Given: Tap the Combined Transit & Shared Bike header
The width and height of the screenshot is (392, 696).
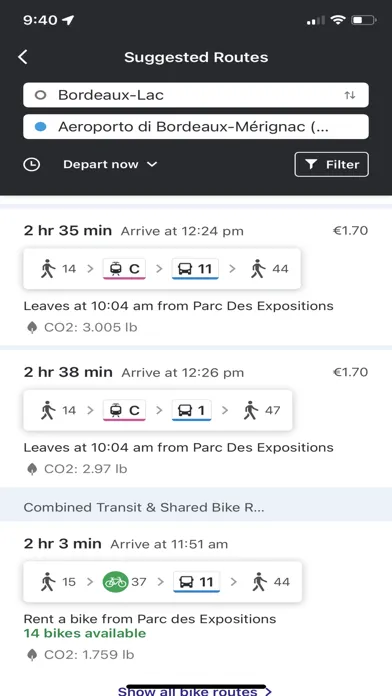Looking at the screenshot, I should point(196,507).
